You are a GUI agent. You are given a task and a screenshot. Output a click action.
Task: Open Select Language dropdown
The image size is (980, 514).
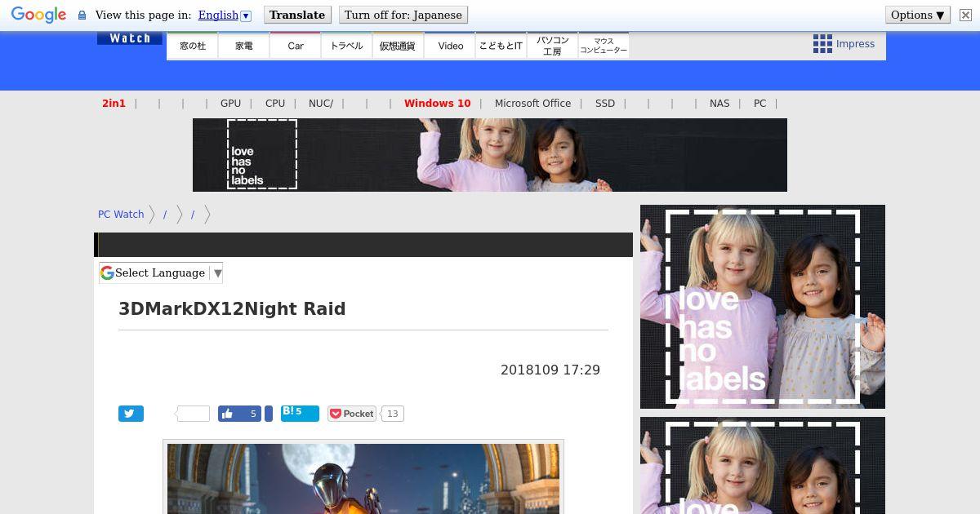[x=161, y=273]
